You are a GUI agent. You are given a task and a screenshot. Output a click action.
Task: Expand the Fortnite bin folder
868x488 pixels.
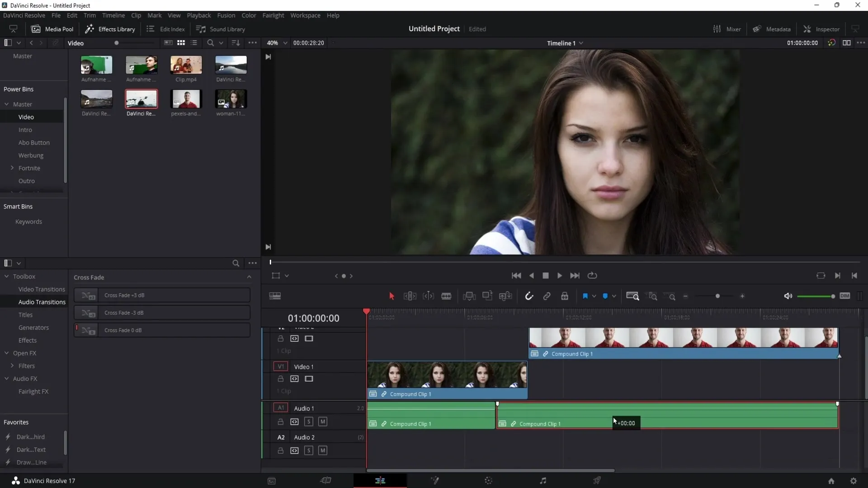point(12,168)
